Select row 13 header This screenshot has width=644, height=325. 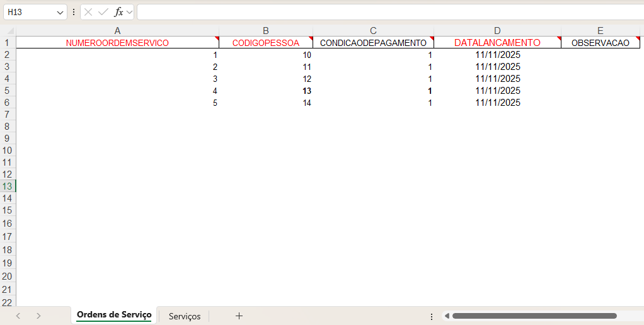(8, 186)
